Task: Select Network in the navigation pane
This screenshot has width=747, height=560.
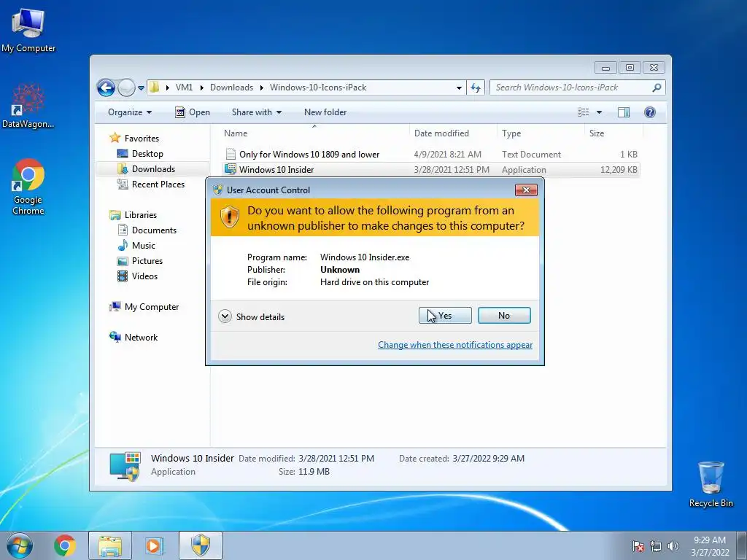Action: [x=141, y=337]
